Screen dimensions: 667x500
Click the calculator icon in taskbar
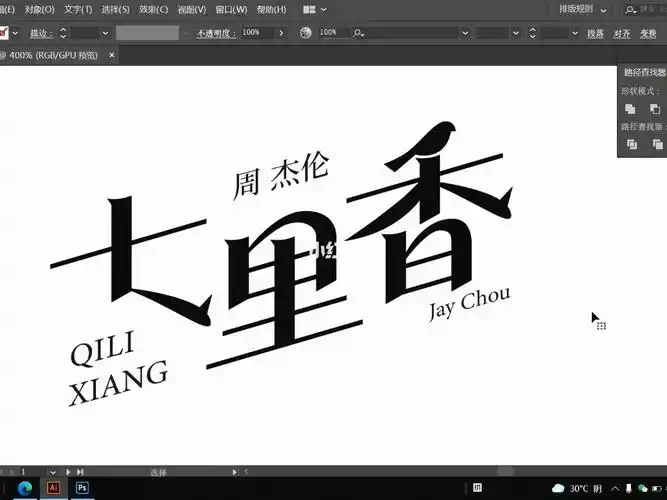[x=477, y=488]
